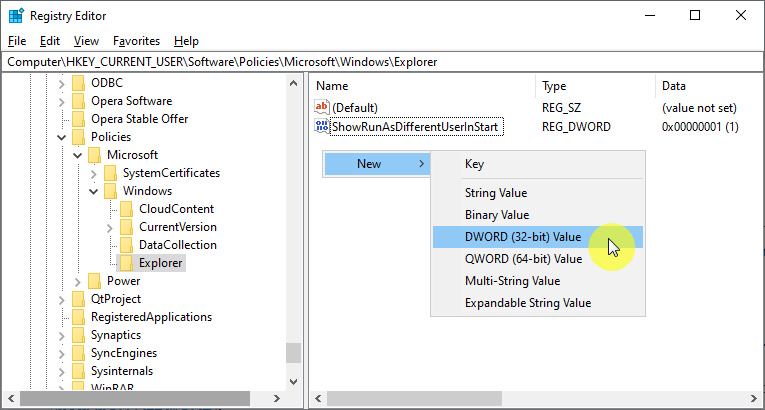Select the Explorer key in tree
Image resolution: width=765 pixels, height=410 pixels.
click(161, 263)
